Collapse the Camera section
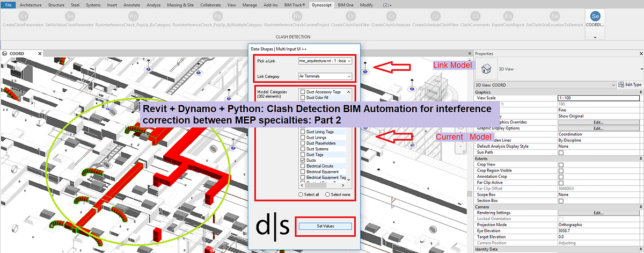This screenshot has height=253, width=644. (640, 206)
